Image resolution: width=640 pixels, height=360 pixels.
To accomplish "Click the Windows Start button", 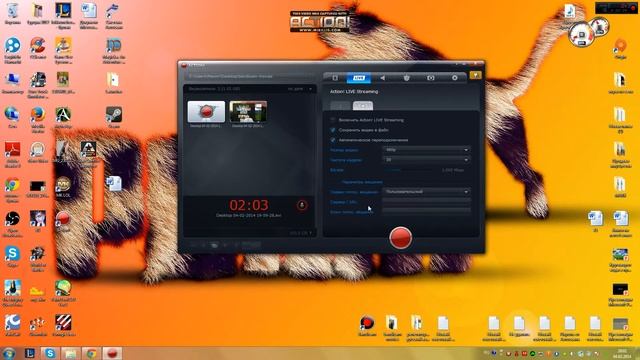I will click(9, 353).
